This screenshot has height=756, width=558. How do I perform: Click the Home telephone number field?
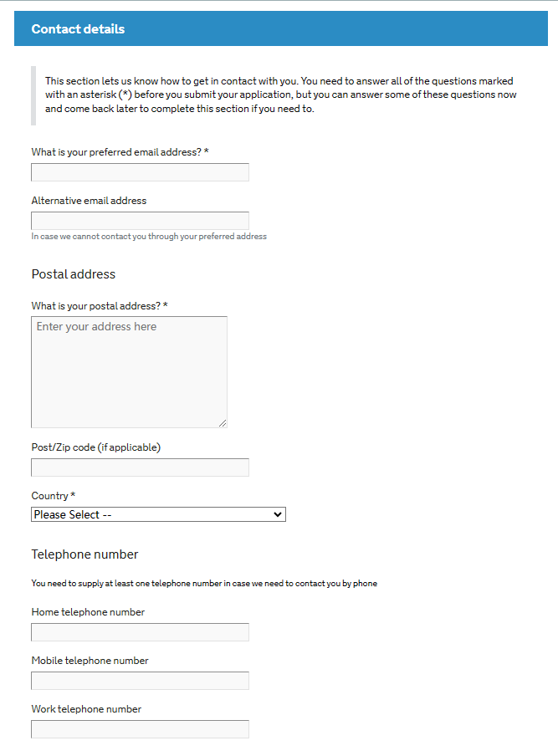coord(140,632)
